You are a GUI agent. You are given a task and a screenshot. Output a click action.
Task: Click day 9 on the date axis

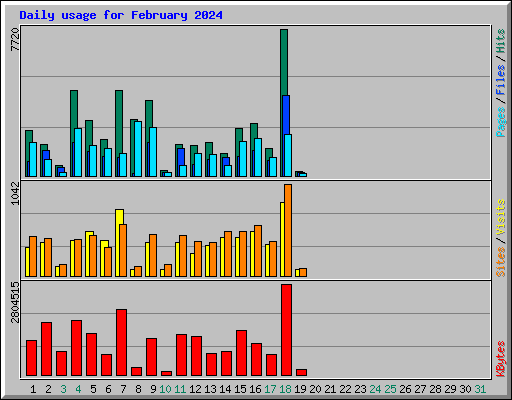153,389
